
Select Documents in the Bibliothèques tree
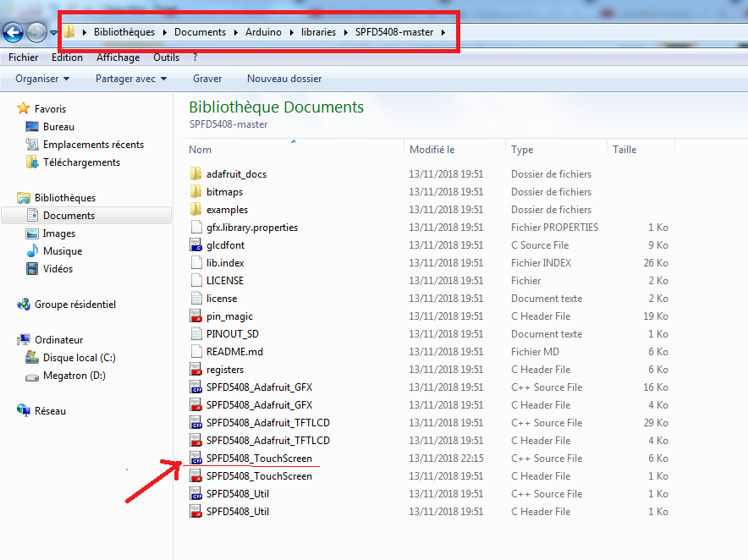coord(69,216)
